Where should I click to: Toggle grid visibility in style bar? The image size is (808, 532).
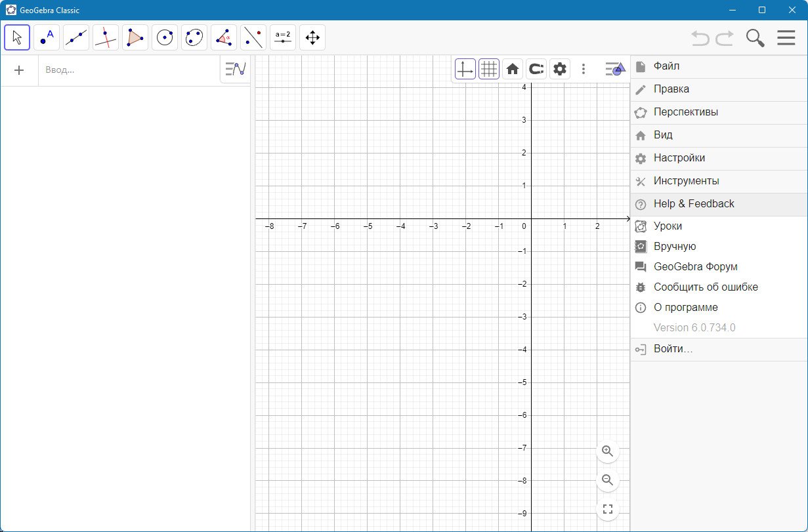[x=489, y=69]
